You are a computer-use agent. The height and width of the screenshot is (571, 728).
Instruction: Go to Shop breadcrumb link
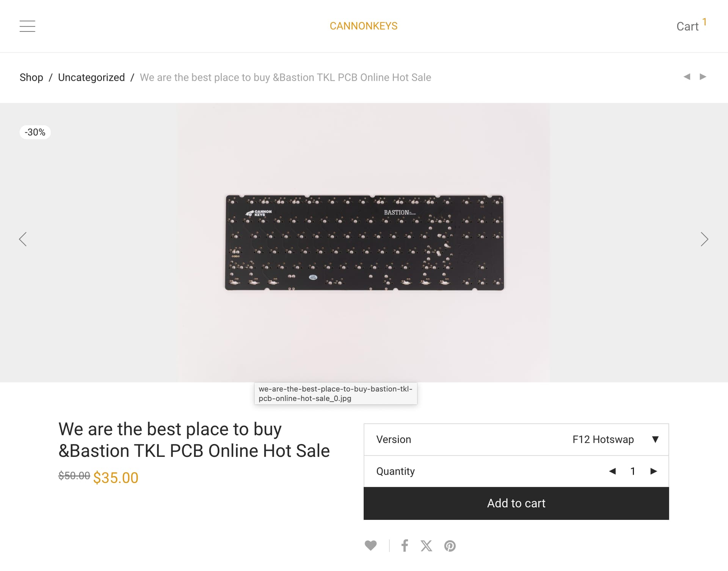click(31, 77)
